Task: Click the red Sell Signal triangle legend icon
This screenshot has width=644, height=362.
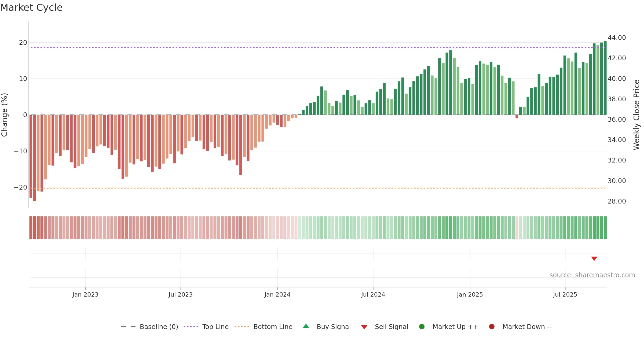Action: pos(364,327)
